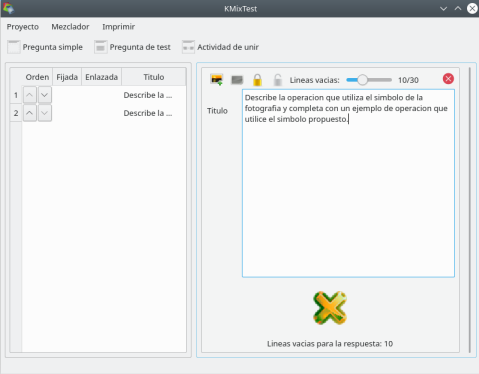Click the Fijada column header
Screen dimensions: 479x374
click(x=67, y=77)
